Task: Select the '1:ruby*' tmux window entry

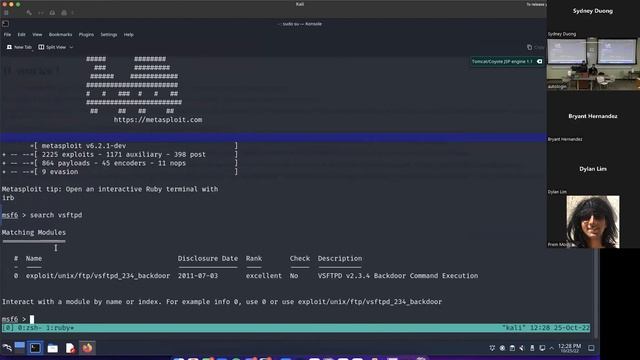Action: point(59,328)
